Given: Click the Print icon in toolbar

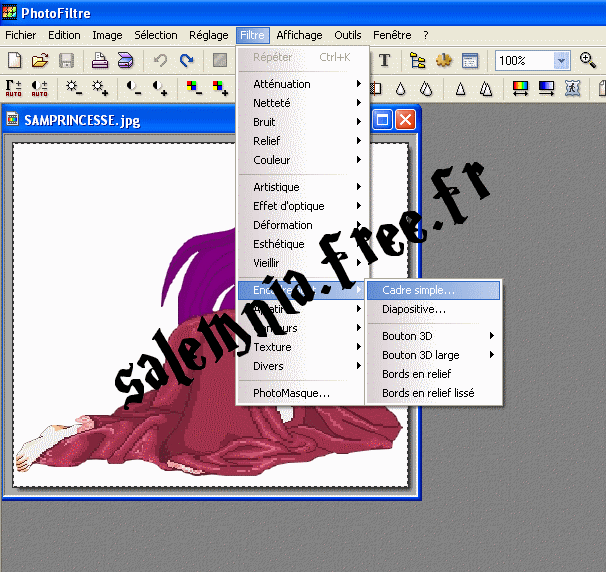Looking at the screenshot, I should pos(100,61).
